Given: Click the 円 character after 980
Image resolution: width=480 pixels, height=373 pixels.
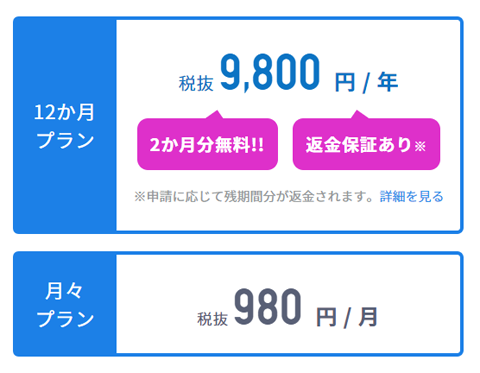Looking at the screenshot, I should (x=326, y=317).
